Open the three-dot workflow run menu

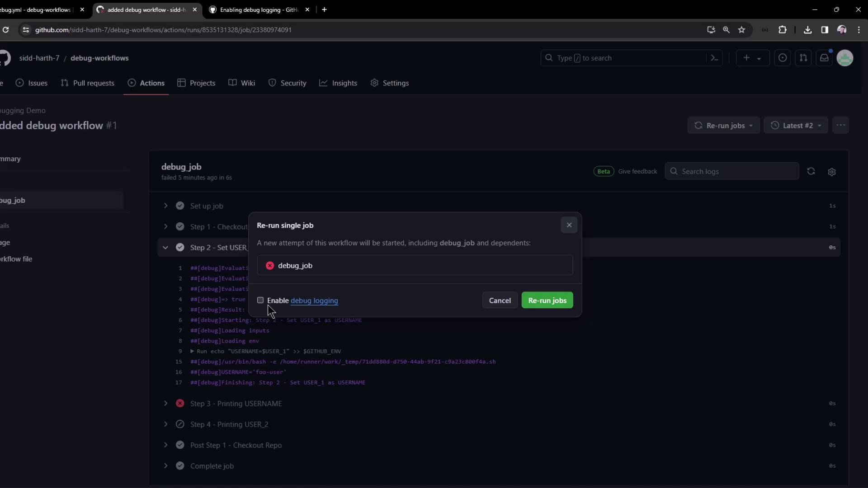(x=840, y=126)
